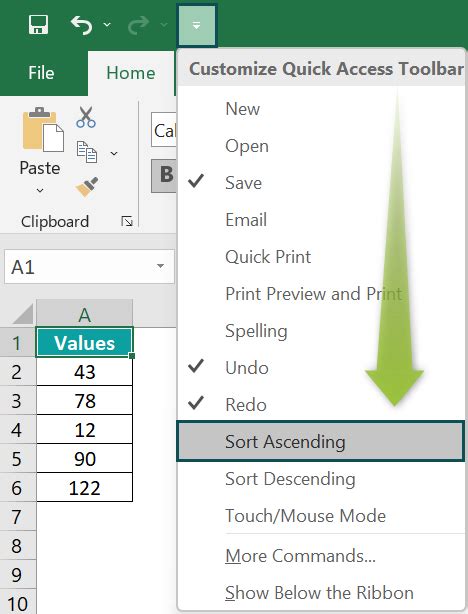This screenshot has height=614, width=468.
Task: Toggle Bold formatting button
Action: (x=164, y=175)
